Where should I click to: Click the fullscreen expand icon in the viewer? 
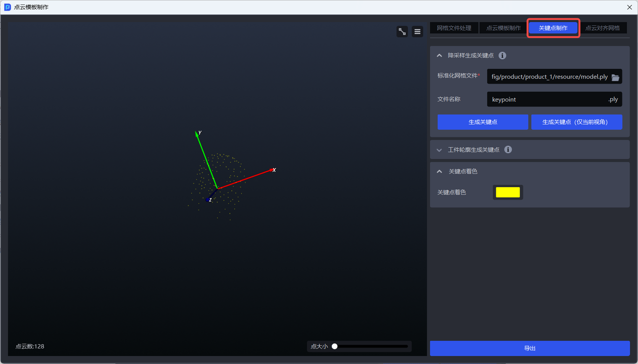(402, 32)
